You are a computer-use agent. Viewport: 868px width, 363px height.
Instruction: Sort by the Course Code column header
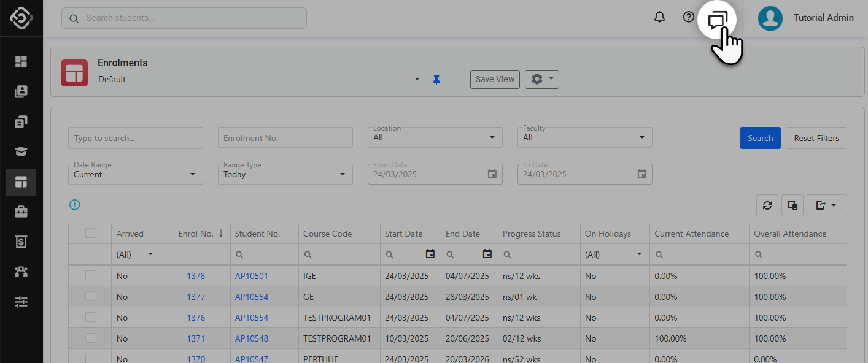click(328, 234)
